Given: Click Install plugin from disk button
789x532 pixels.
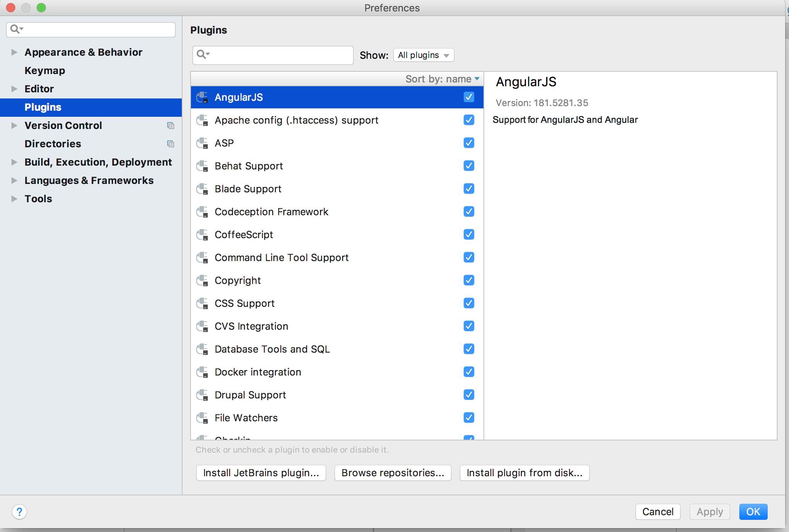Looking at the screenshot, I should (x=524, y=473).
